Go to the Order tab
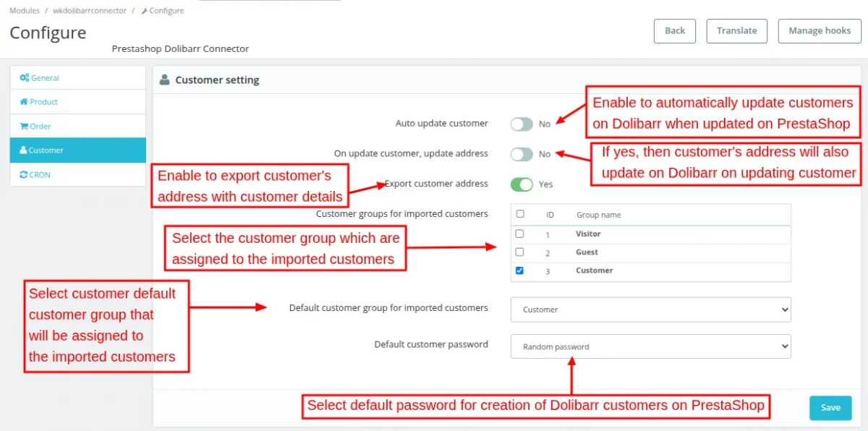868x431 pixels. tap(78, 127)
